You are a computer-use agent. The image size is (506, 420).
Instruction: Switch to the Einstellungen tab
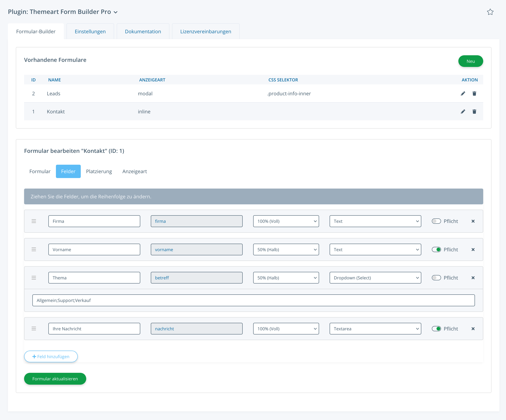(90, 32)
